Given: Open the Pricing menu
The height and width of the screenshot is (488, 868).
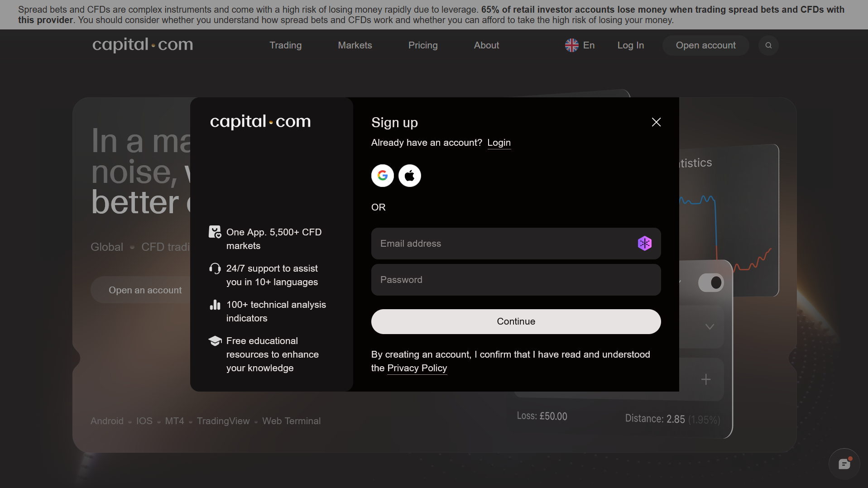Looking at the screenshot, I should [x=423, y=45].
